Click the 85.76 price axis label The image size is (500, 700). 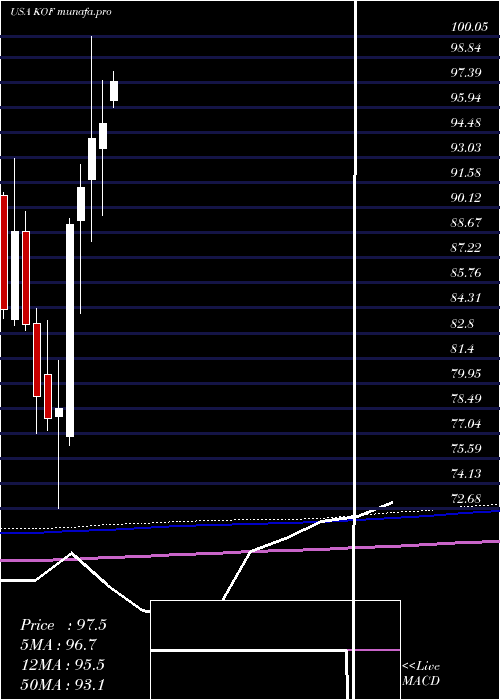pos(467,273)
